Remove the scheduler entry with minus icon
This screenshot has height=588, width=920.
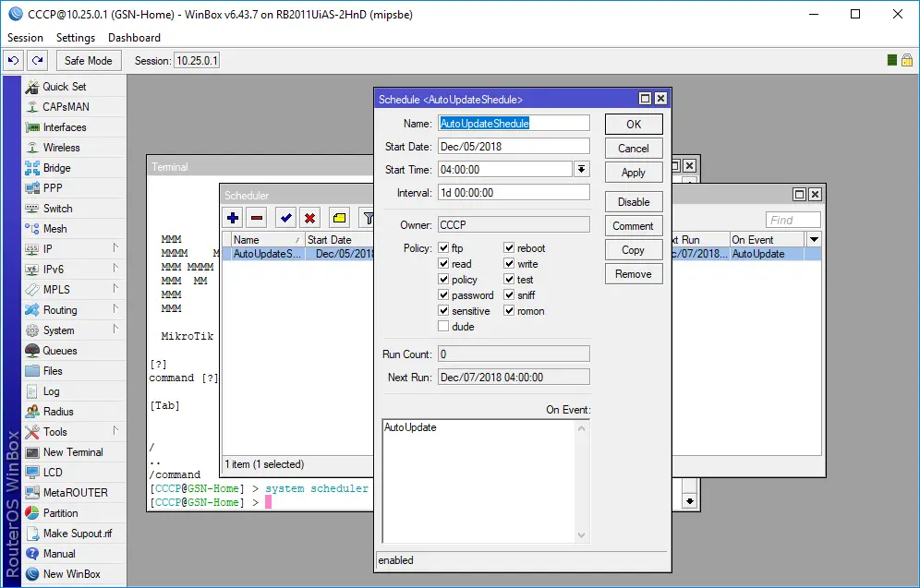click(257, 218)
